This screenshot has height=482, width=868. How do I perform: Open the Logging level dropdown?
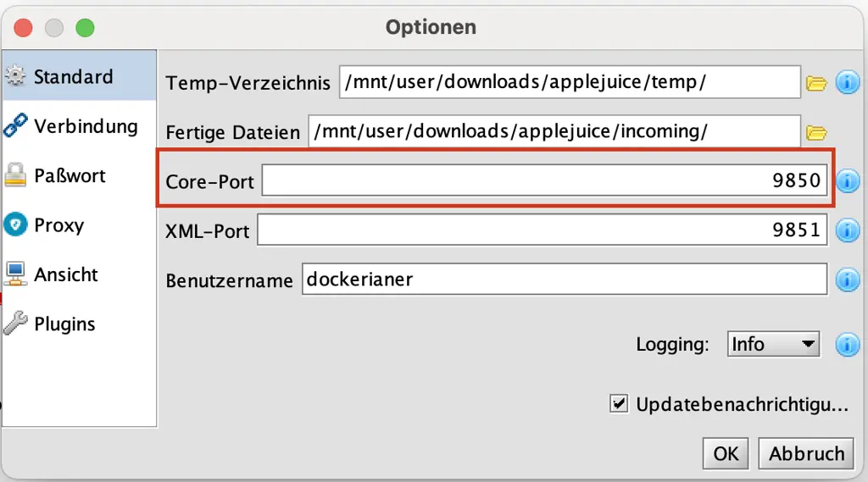tap(773, 344)
